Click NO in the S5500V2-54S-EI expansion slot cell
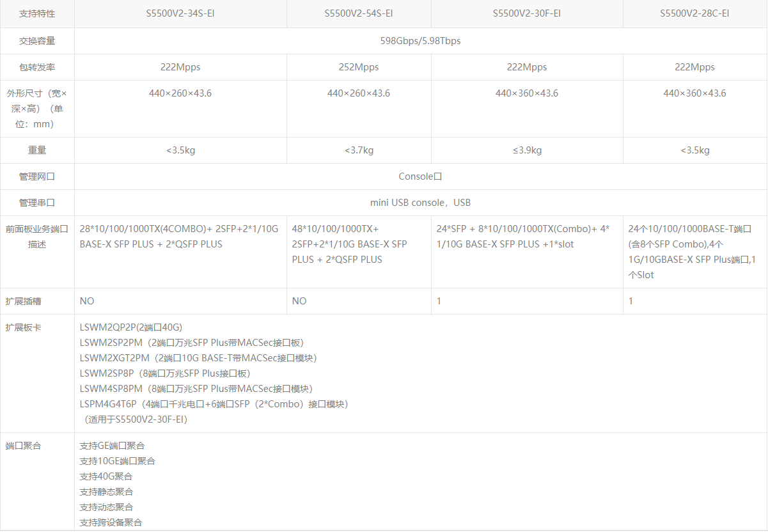Image resolution: width=768 pixels, height=532 pixels. [299, 301]
